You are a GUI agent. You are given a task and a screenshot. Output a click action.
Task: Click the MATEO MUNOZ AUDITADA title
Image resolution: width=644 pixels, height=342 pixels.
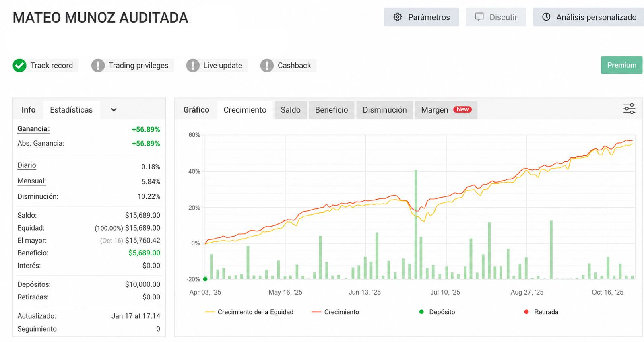click(101, 18)
